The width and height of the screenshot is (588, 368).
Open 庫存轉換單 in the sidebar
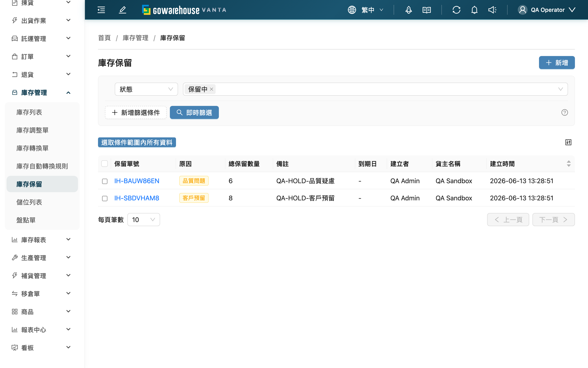pyautogui.click(x=42, y=148)
